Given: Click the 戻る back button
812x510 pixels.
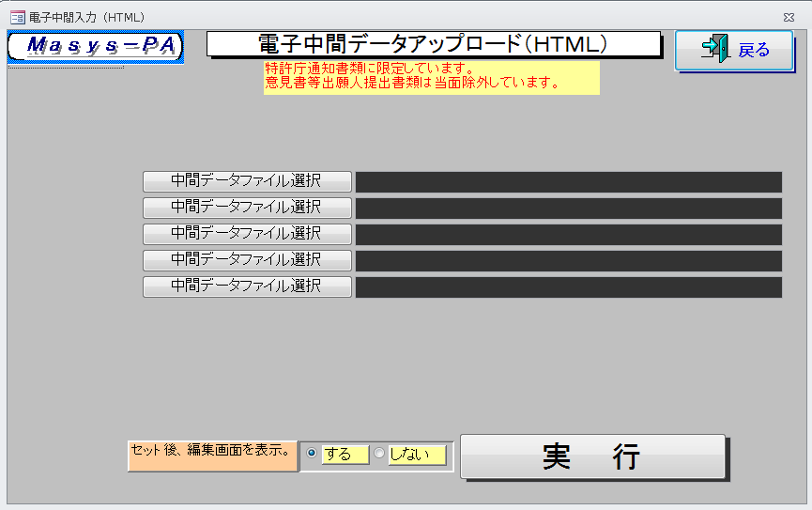Looking at the screenshot, I should (x=734, y=50).
